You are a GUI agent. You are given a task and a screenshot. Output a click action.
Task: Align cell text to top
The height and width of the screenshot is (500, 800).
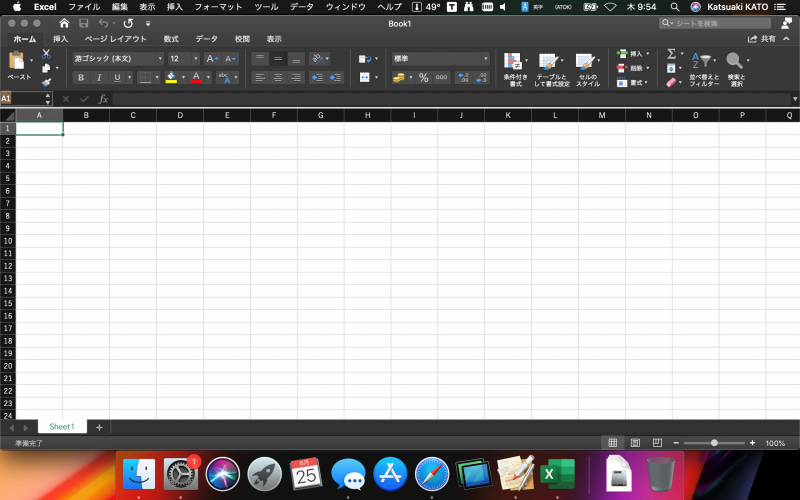pos(260,59)
